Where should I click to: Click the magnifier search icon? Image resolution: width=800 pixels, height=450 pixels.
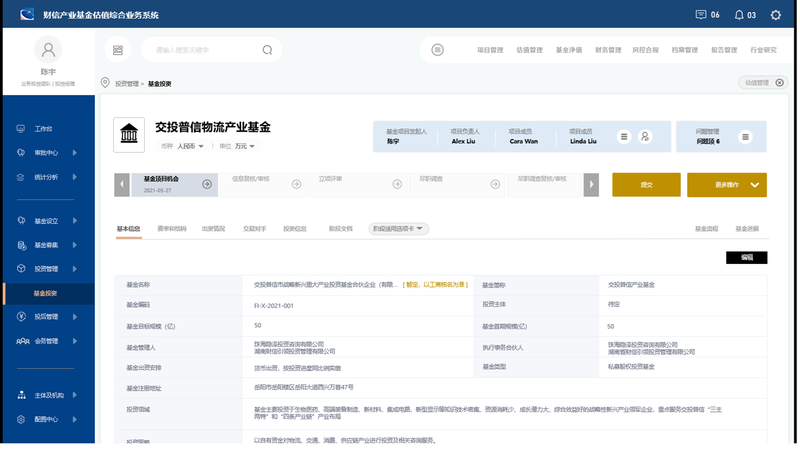coord(267,50)
